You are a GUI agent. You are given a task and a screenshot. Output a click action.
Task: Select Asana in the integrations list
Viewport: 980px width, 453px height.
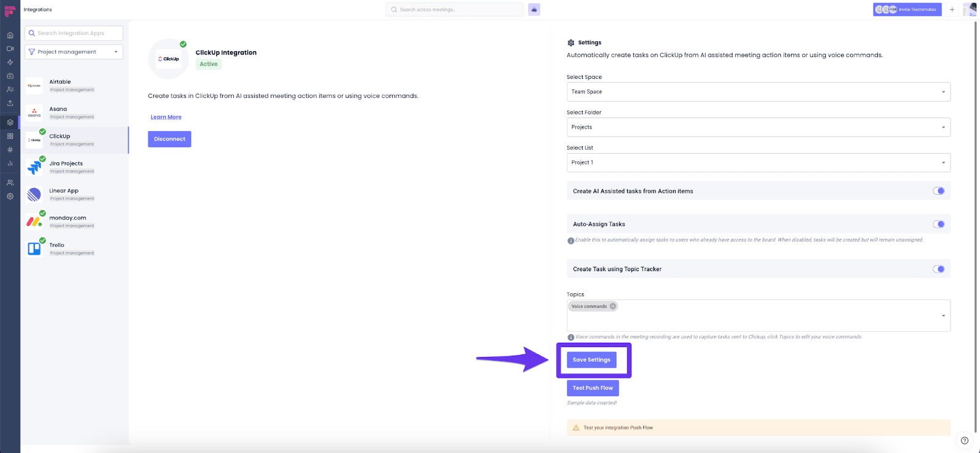[75, 113]
